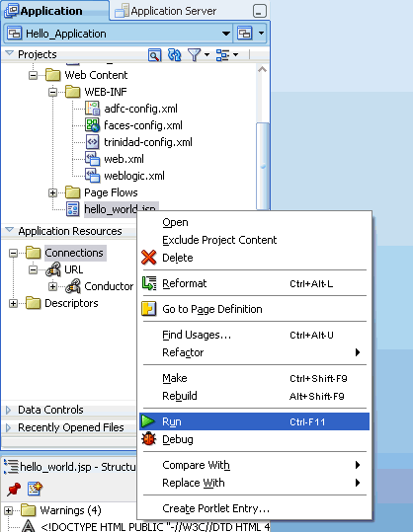The image size is (413, 532).
Task: Collapse the Application Resources section
Action: tap(10, 231)
